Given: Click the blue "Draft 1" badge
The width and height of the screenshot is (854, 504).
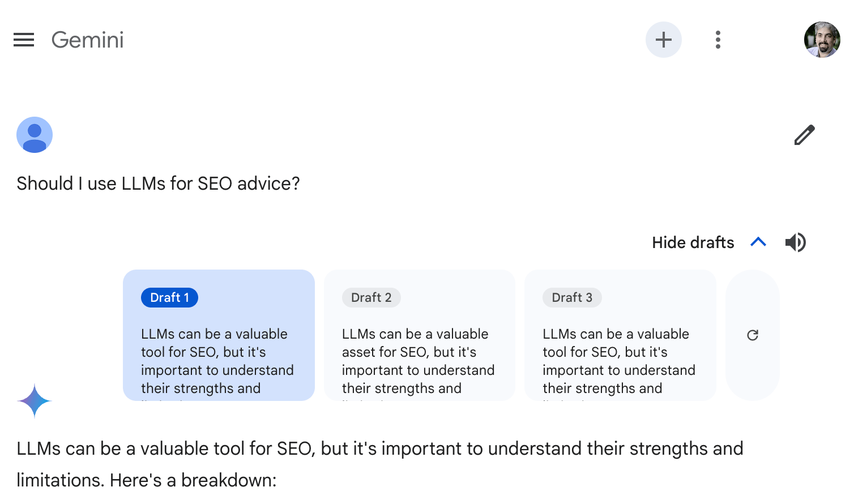Looking at the screenshot, I should tap(169, 297).
